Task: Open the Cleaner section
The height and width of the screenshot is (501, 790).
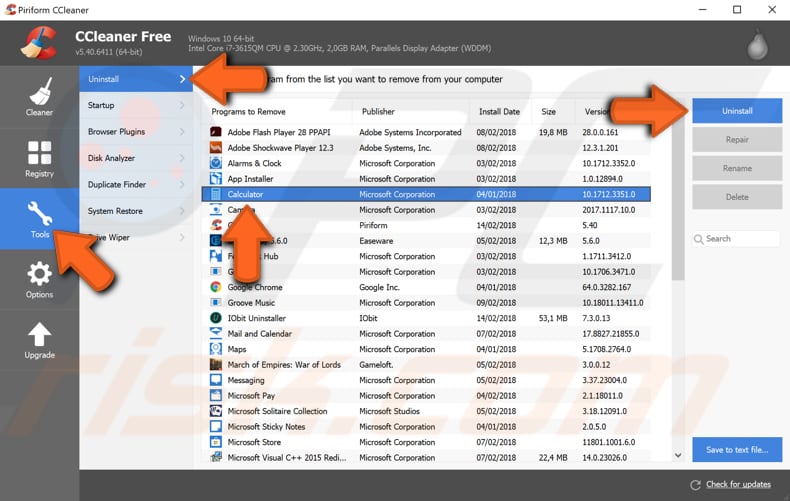Action: [x=39, y=97]
